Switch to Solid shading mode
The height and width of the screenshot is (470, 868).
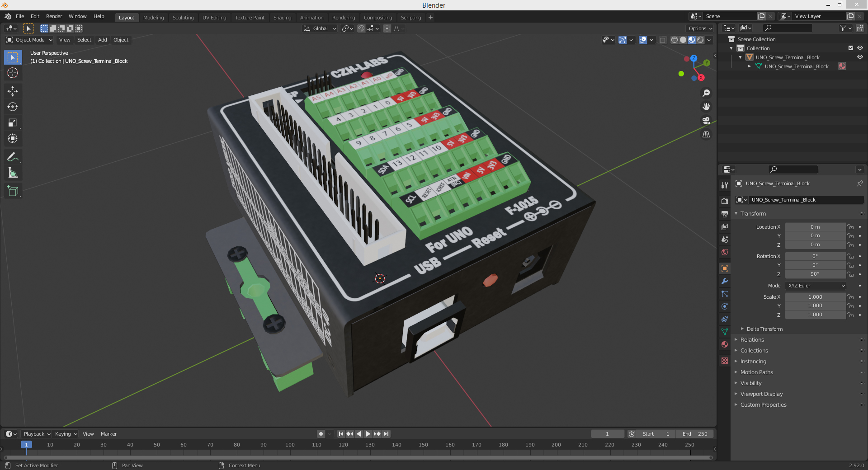point(683,40)
